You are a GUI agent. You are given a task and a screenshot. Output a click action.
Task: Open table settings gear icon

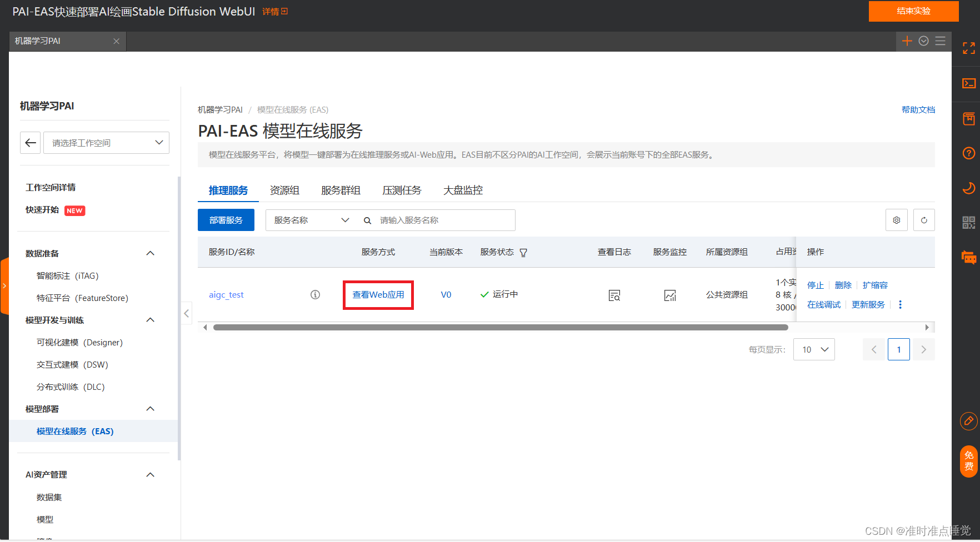pos(897,220)
